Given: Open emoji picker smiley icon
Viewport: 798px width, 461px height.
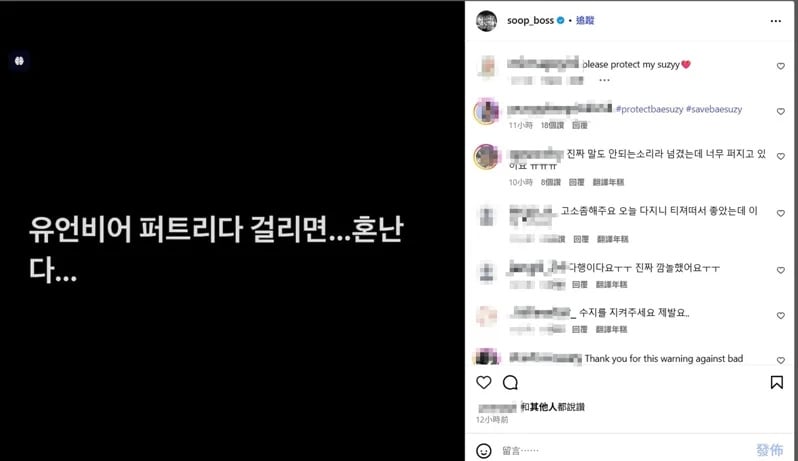Looking at the screenshot, I should (x=483, y=450).
